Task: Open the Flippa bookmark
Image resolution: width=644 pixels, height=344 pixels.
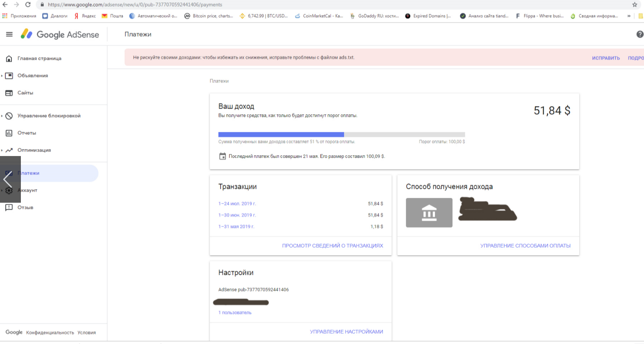Action: pyautogui.click(x=540, y=16)
